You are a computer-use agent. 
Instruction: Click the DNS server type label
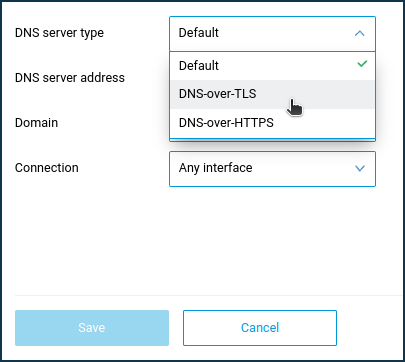tap(59, 33)
